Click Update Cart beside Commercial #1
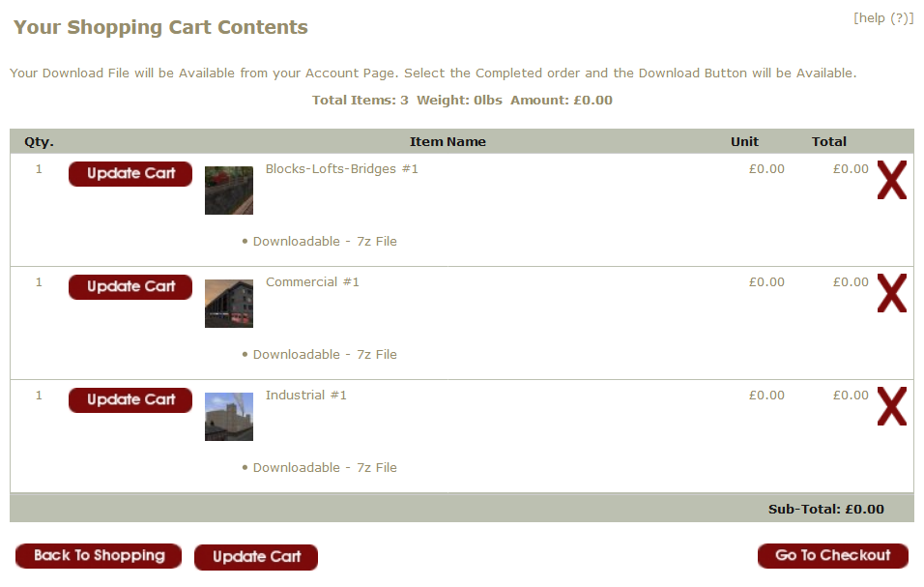 pyautogui.click(x=130, y=287)
